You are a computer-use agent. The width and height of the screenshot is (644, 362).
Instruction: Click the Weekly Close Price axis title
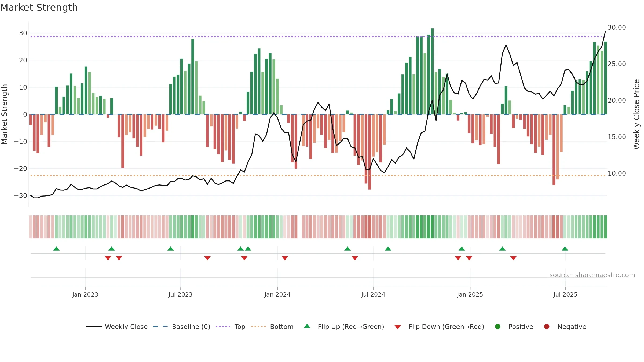point(636,114)
